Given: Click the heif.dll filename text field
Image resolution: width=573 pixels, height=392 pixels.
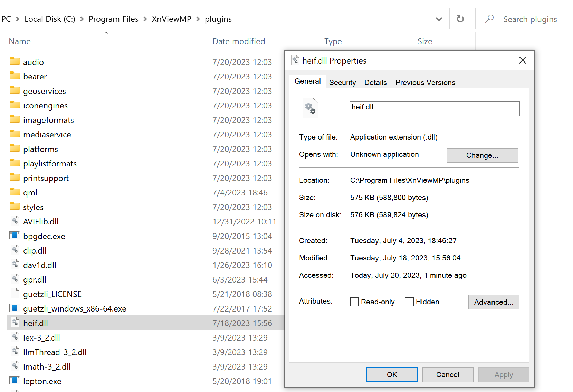Looking at the screenshot, I should click(434, 108).
